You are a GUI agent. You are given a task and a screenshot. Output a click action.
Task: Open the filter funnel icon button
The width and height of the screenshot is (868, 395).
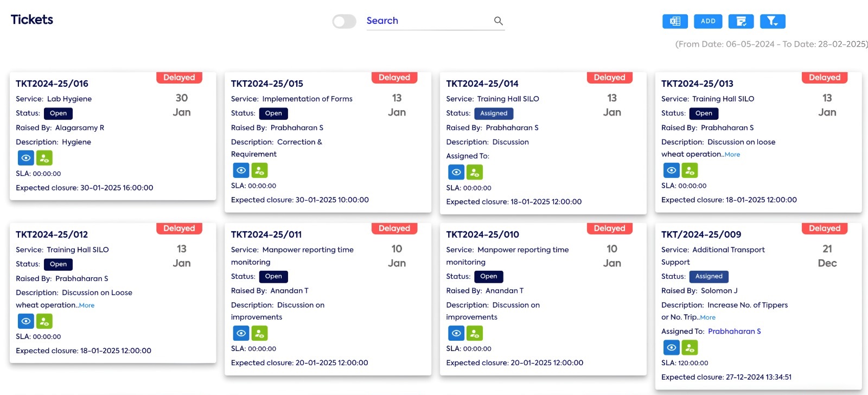[773, 21]
